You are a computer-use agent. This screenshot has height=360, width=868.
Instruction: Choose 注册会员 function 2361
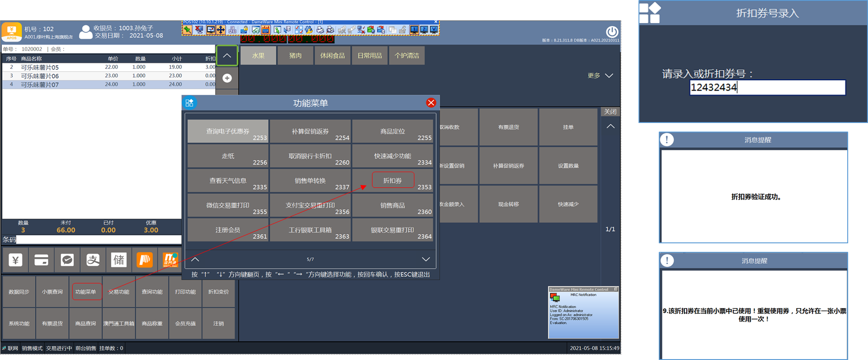[x=228, y=230]
